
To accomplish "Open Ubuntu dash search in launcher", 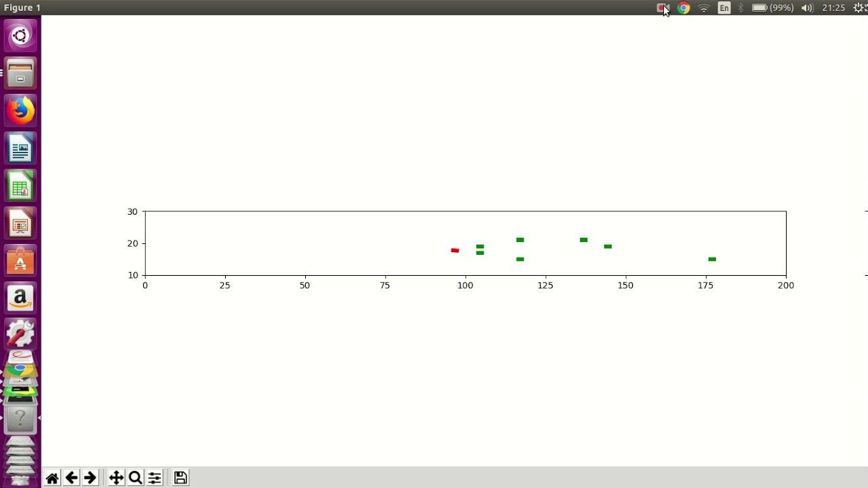I will point(20,36).
